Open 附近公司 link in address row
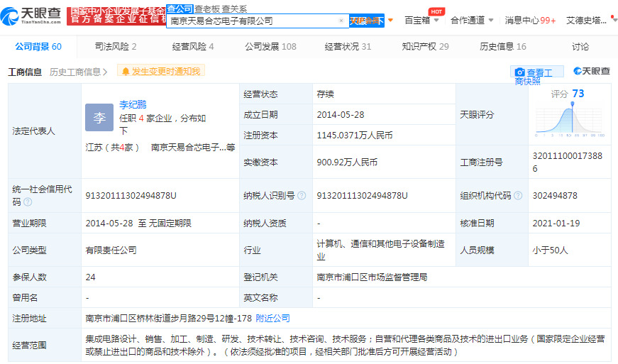The image size is (618, 364). click(272, 319)
